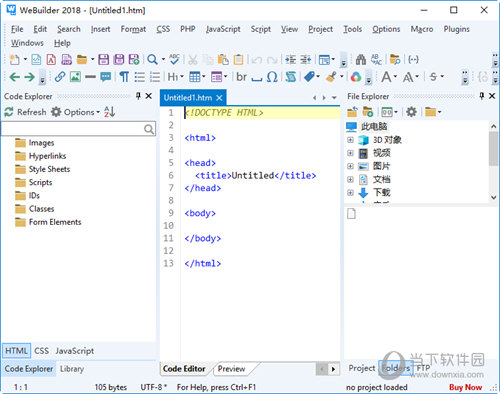Click the Save file floppy icon
This screenshot has width=500, height=394.
[103, 60]
